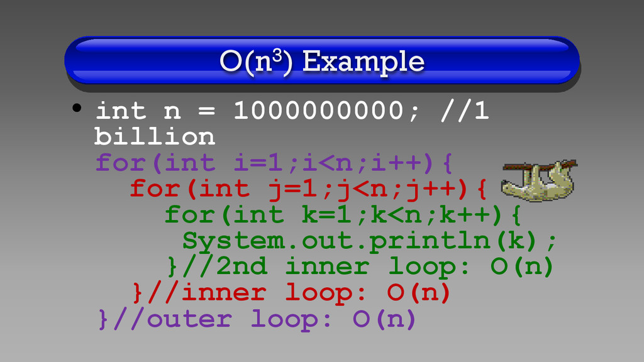Click the '}//2nd inner loop: O(n)' comment
Screen dimensions: 644x362
point(360,267)
